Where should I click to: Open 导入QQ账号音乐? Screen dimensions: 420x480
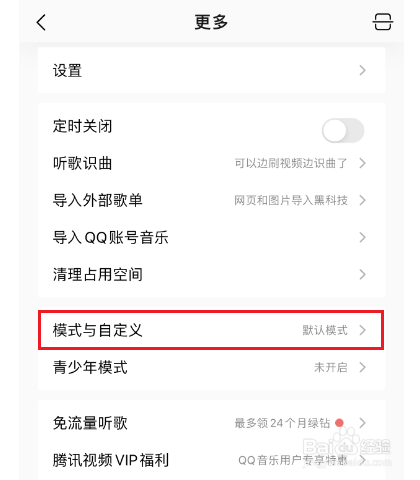coord(211,238)
